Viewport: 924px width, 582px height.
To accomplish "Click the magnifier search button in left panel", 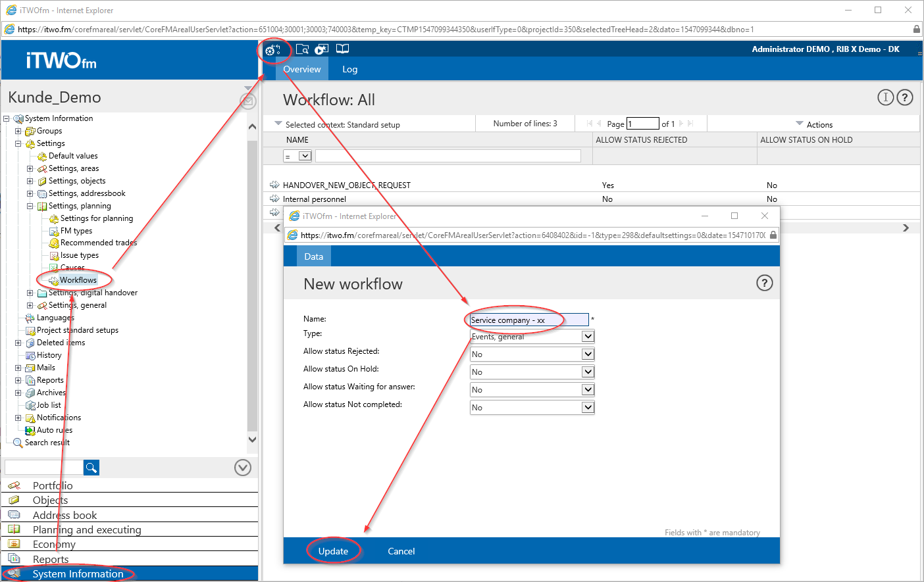I will [x=91, y=468].
